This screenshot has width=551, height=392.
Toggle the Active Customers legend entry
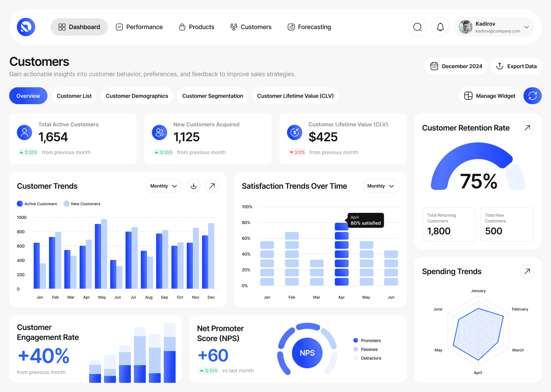(x=37, y=204)
